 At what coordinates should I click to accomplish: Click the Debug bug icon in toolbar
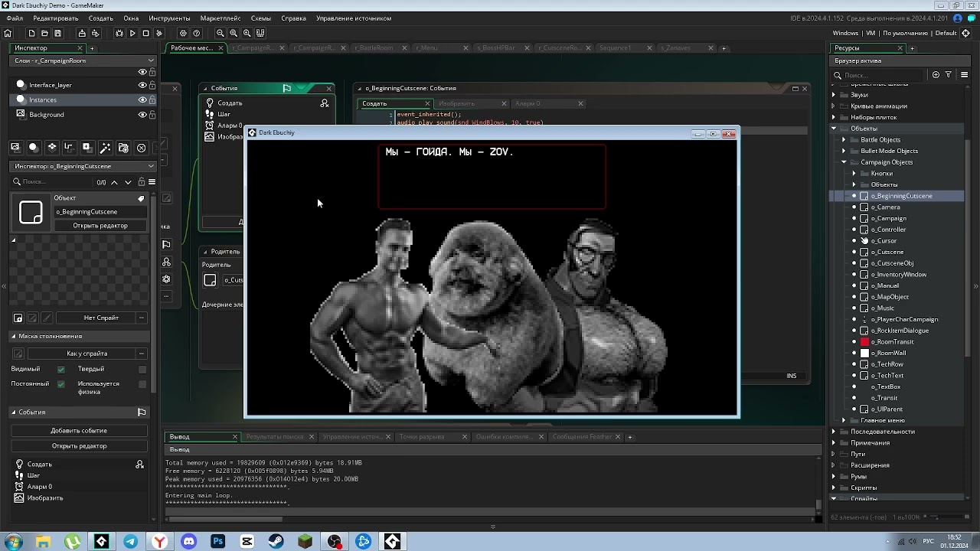pos(119,33)
